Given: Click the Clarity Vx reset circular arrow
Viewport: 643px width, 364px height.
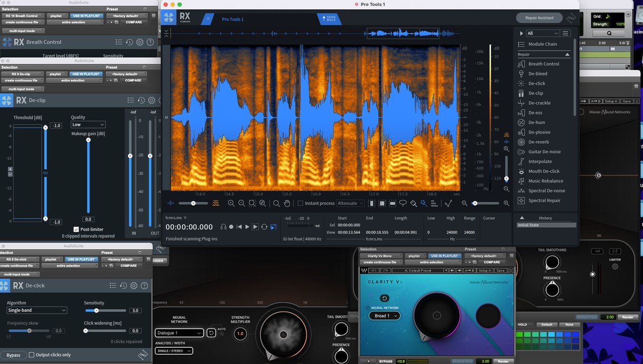Looking at the screenshot, I should point(385,298).
